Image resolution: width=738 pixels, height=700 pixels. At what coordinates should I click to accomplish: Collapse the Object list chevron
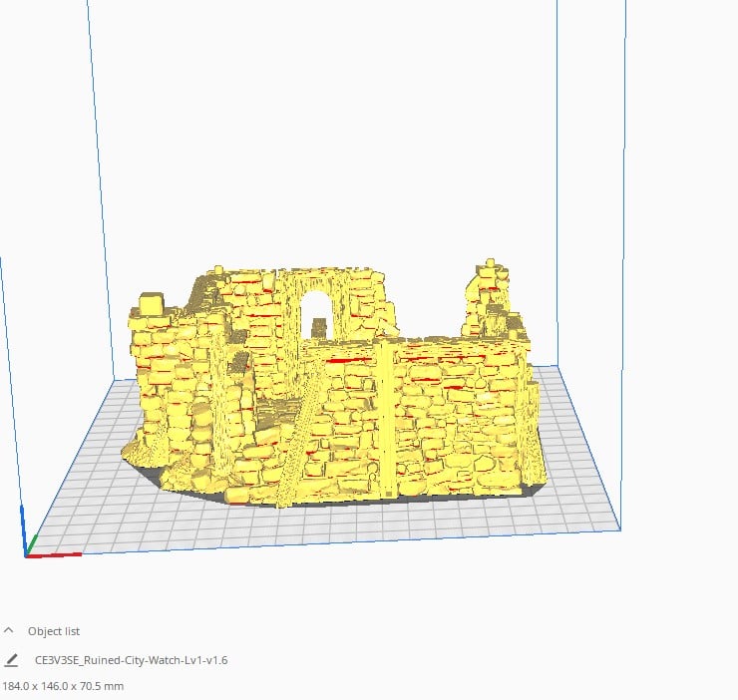(x=8, y=630)
